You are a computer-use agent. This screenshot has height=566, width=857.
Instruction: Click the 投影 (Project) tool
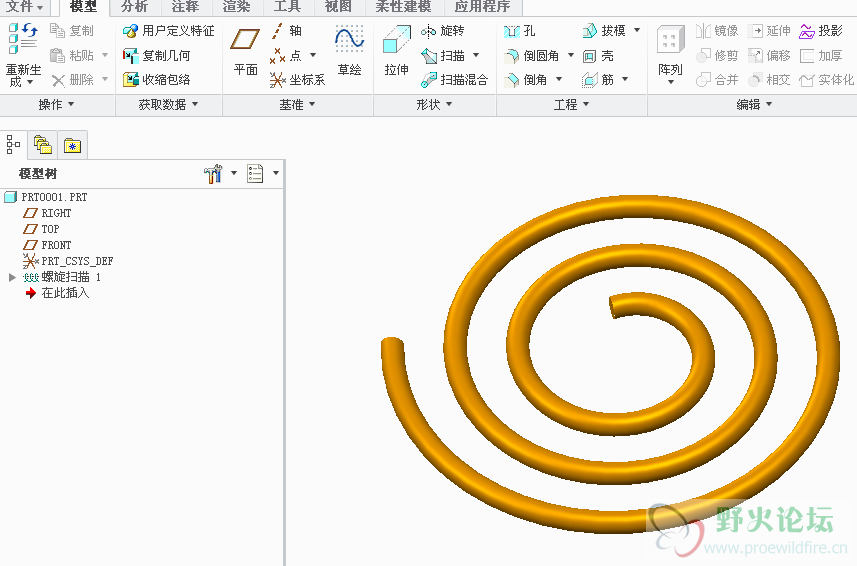pos(821,31)
